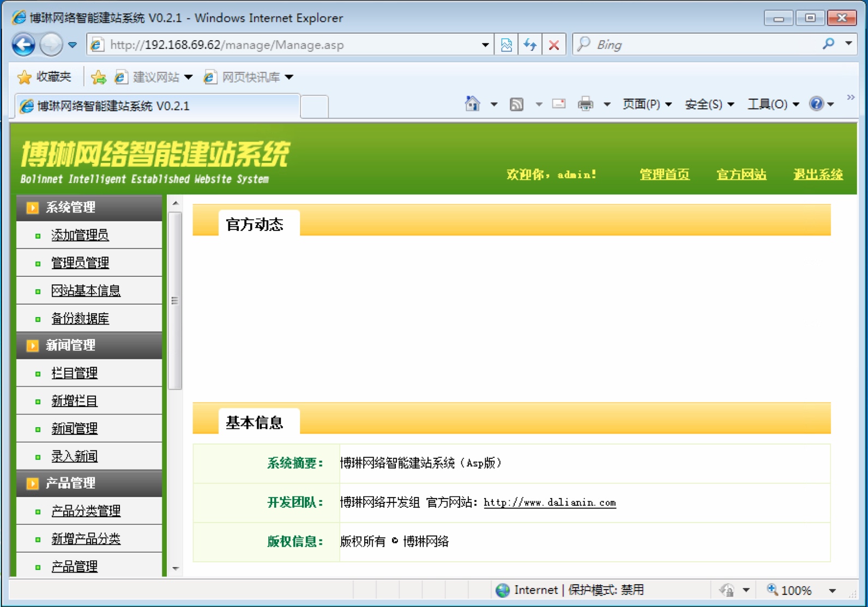The width and height of the screenshot is (868, 607).
Task: Open 产品分类管理 in the sidebar
Action: pyautogui.click(x=86, y=511)
